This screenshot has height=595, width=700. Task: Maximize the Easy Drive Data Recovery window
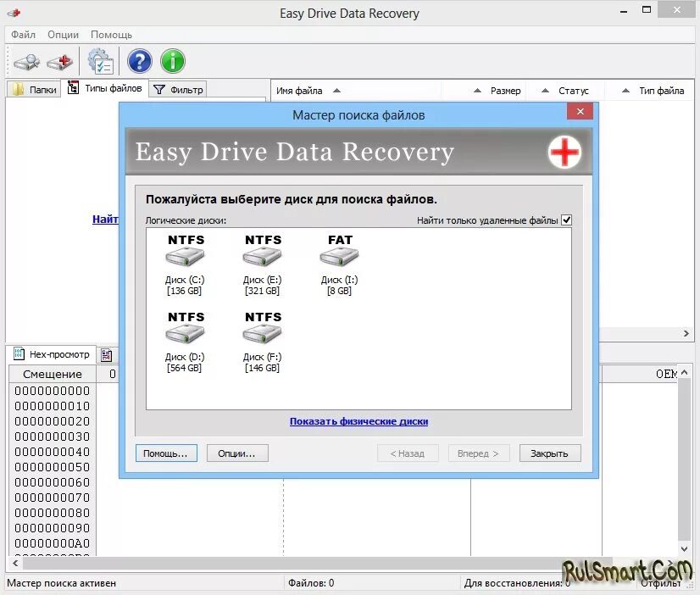click(647, 10)
